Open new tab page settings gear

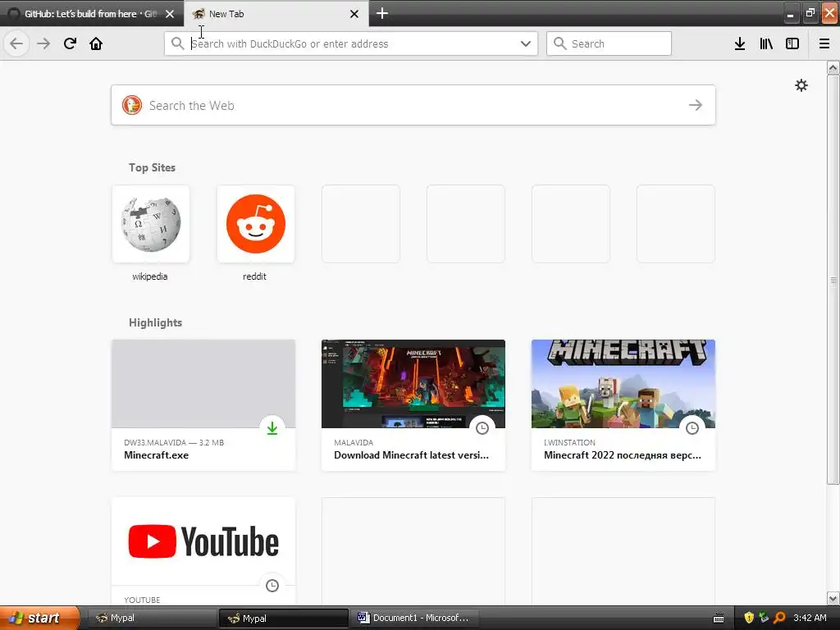[801, 85]
